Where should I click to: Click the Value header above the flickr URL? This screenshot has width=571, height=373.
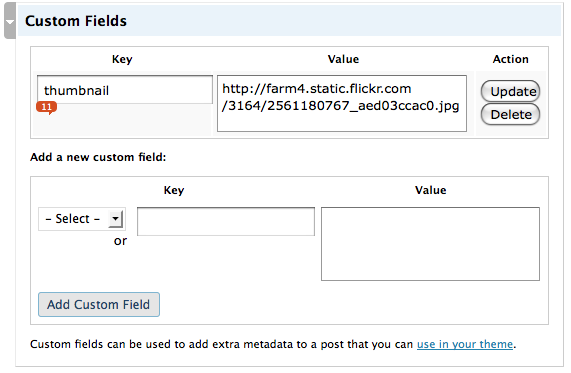pyautogui.click(x=343, y=59)
